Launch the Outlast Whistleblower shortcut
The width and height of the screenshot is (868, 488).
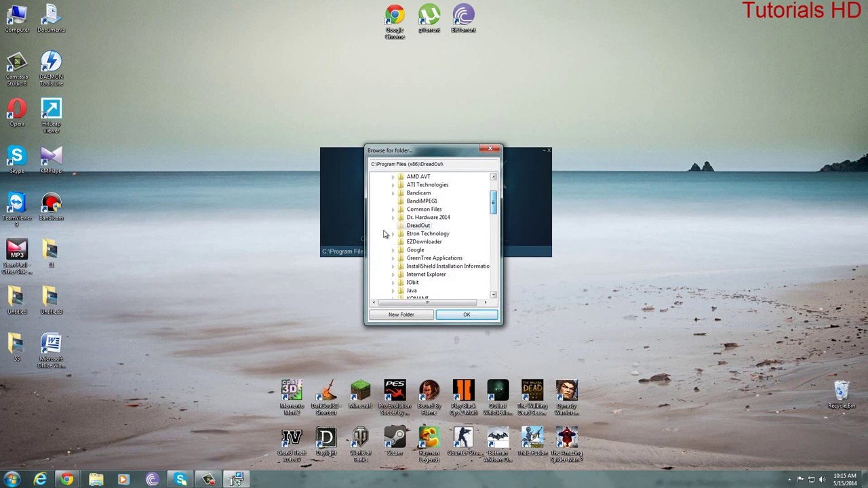(498, 398)
